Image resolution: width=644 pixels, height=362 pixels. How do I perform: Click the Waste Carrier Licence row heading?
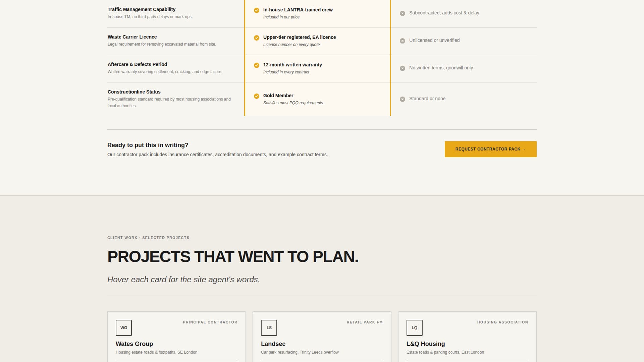132,37
